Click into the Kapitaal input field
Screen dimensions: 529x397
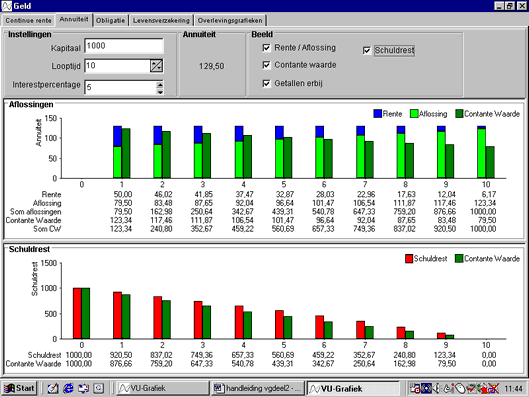point(124,46)
